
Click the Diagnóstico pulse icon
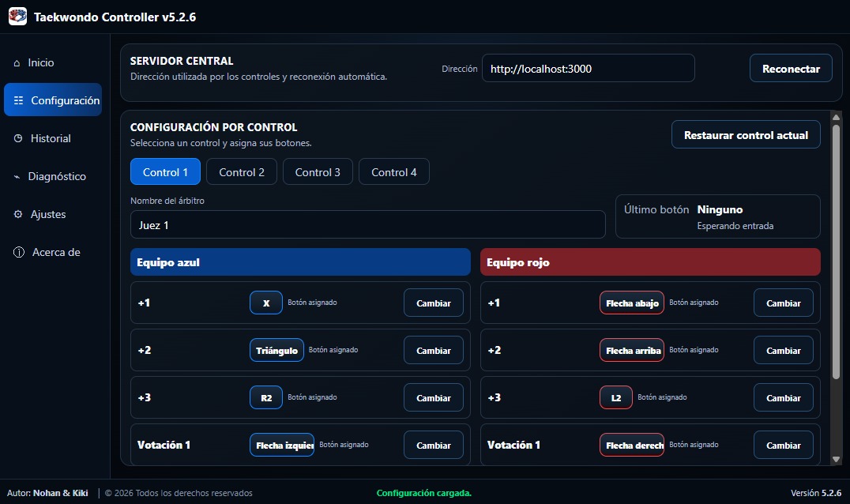tap(17, 177)
